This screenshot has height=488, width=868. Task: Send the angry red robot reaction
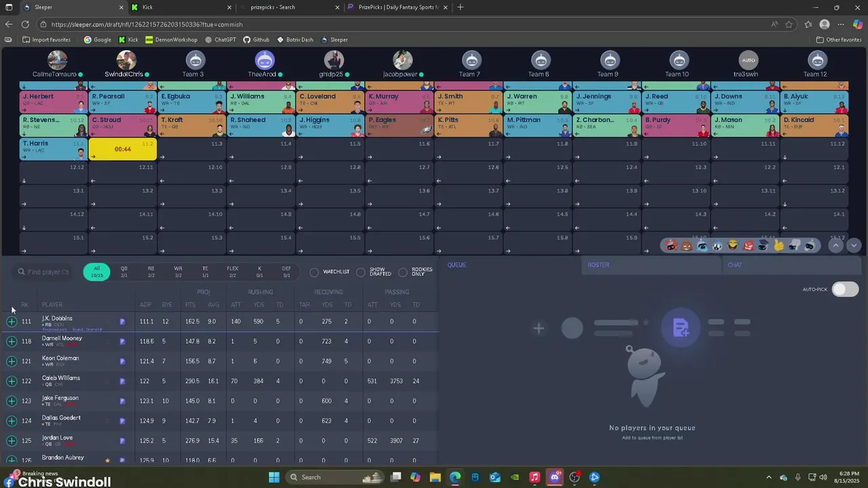748,245
